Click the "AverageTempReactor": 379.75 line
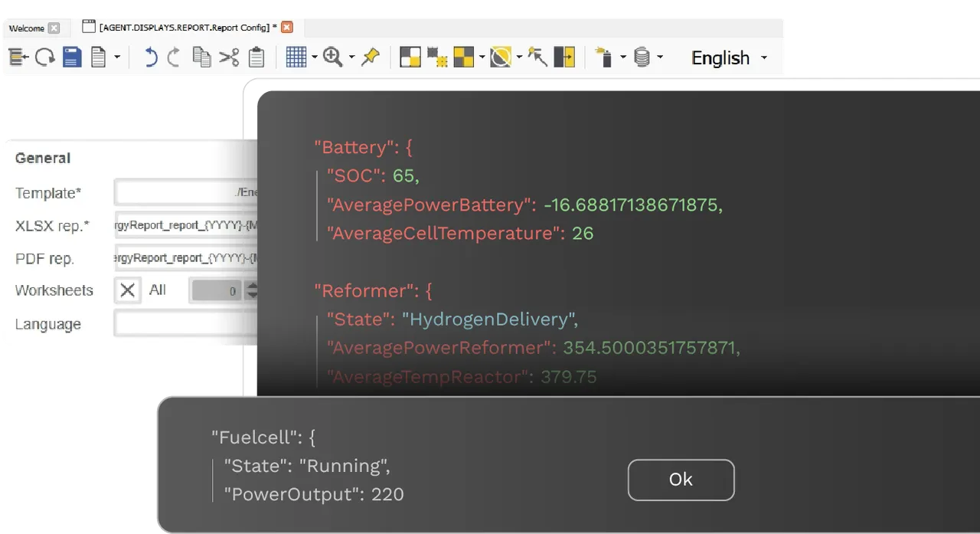The width and height of the screenshot is (980, 534). click(462, 376)
